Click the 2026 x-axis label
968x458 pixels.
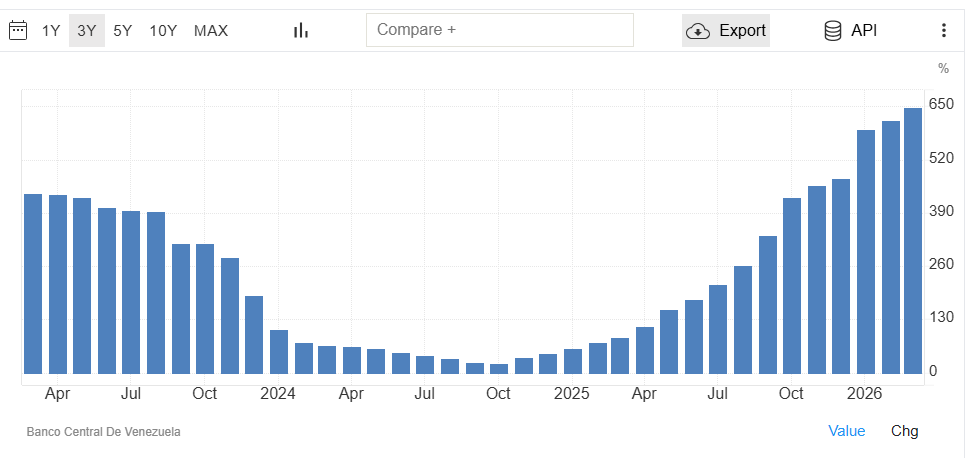(866, 394)
